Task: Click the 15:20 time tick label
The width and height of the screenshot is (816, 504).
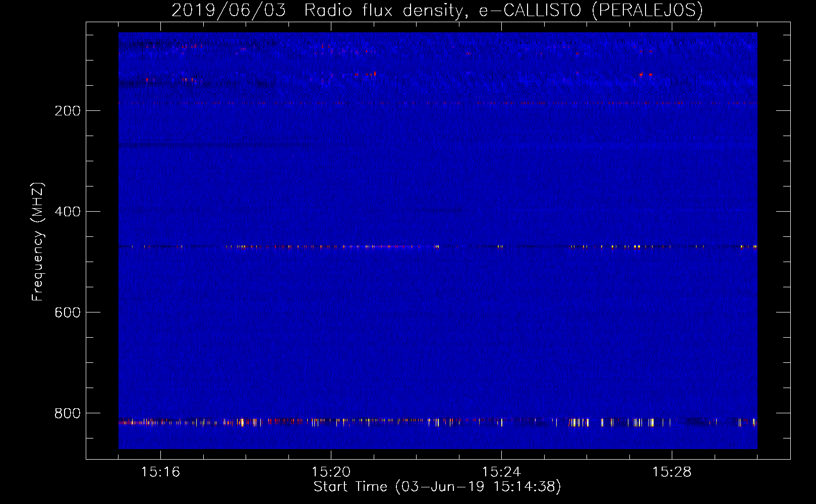Action: click(331, 472)
